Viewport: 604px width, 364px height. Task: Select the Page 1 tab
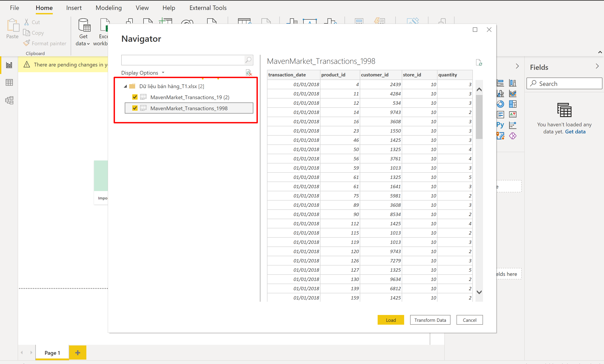click(52, 353)
